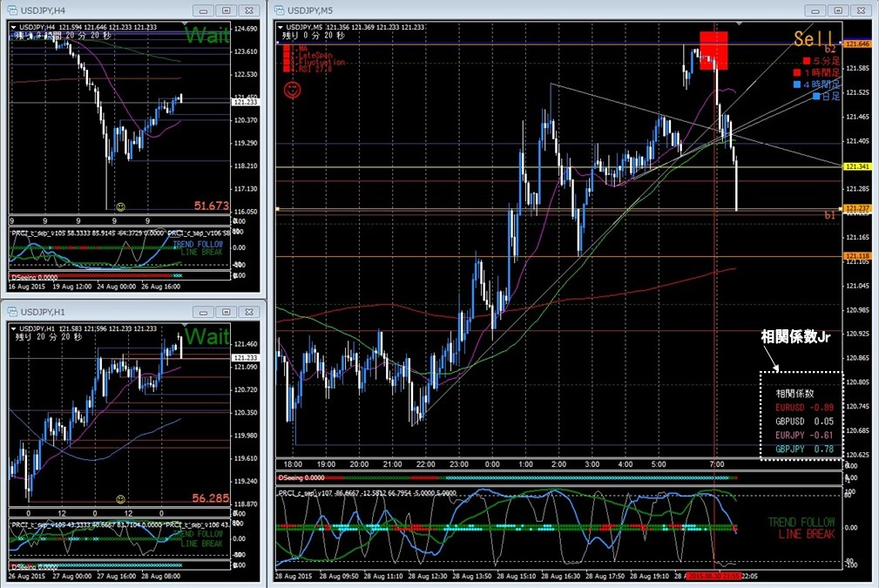Screen dimensions: 879x588
Task: Click the Wait label on H4 chart
Action: 206,36
